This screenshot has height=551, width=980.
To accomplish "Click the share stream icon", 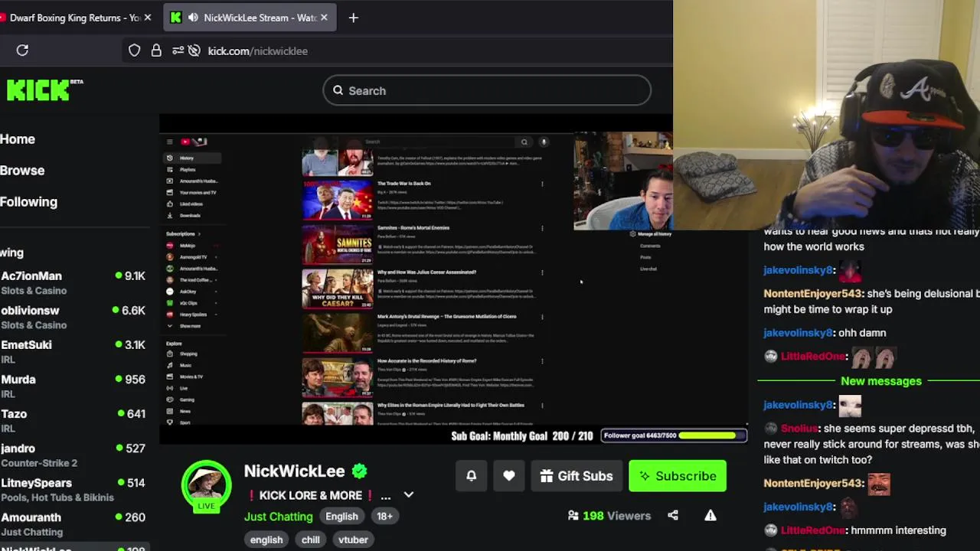I will (x=673, y=516).
